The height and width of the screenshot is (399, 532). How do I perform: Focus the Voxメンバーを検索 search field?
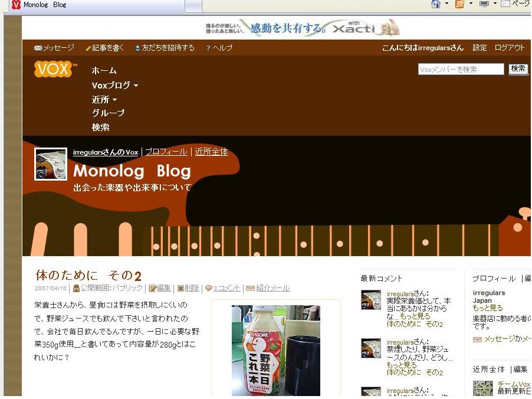(x=461, y=69)
